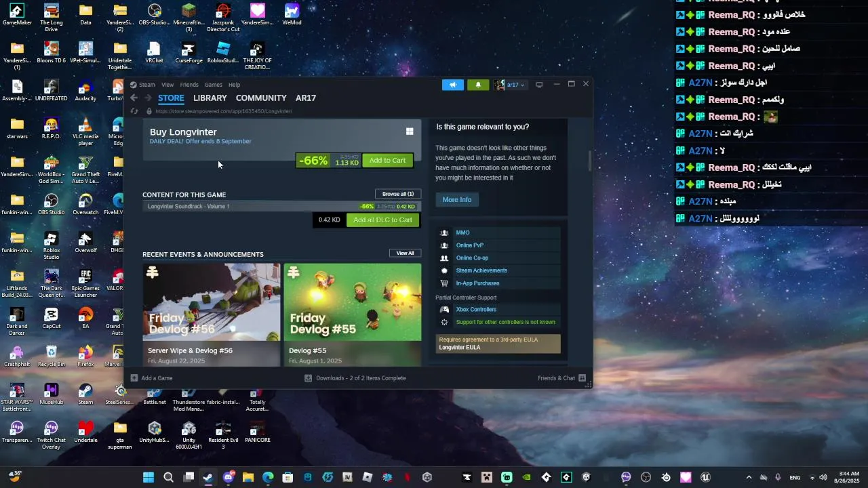Viewport: 868px width, 488px height.
Task: Select Steam Achievements feature
Action: (x=481, y=270)
